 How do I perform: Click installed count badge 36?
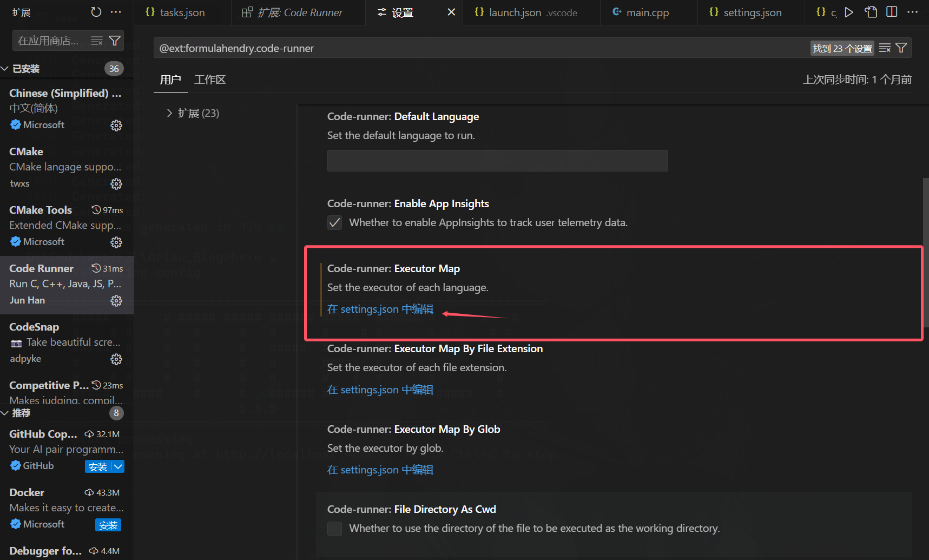[114, 69]
